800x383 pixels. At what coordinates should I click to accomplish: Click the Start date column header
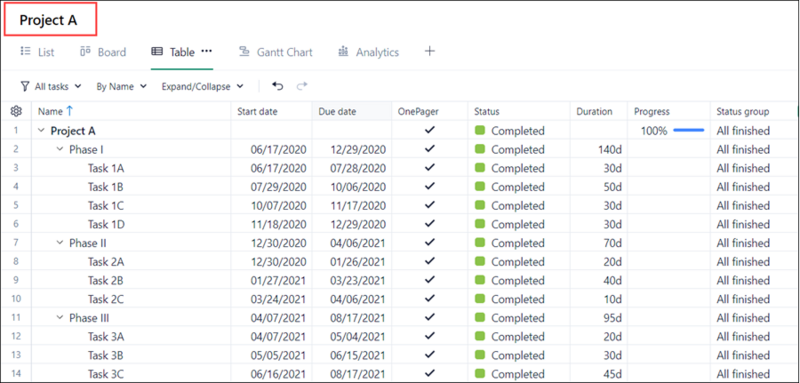coord(271,111)
